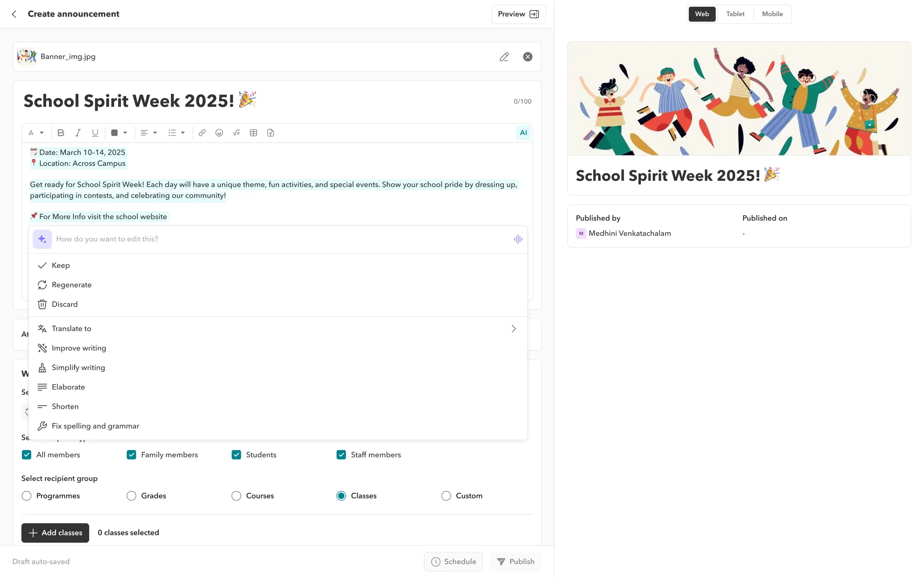The image size is (924, 578).
Task: Choose Regenerate from the AI menu
Action: 278,285
